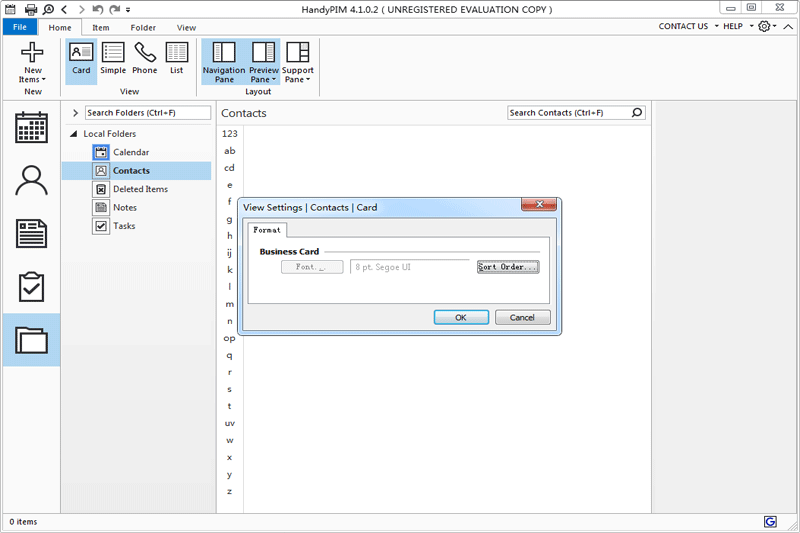
Task: Collapse the ribbon with the caret
Action: pyautogui.click(x=788, y=27)
